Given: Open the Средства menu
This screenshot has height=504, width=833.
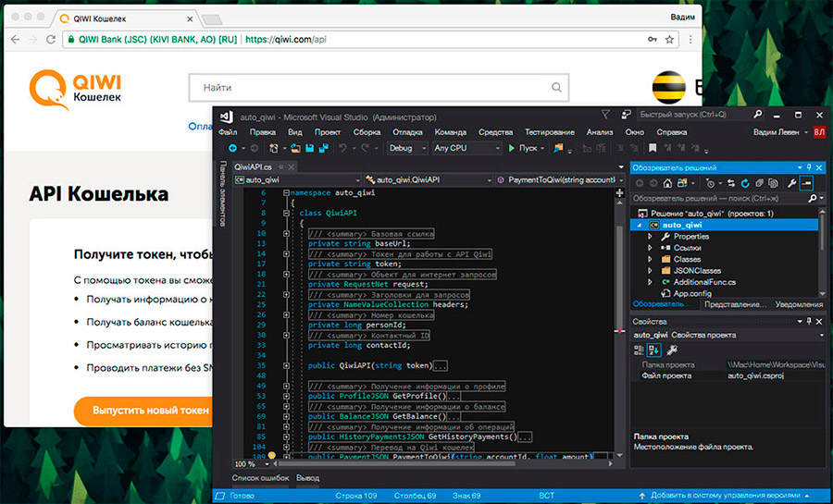Looking at the screenshot, I should (495, 132).
